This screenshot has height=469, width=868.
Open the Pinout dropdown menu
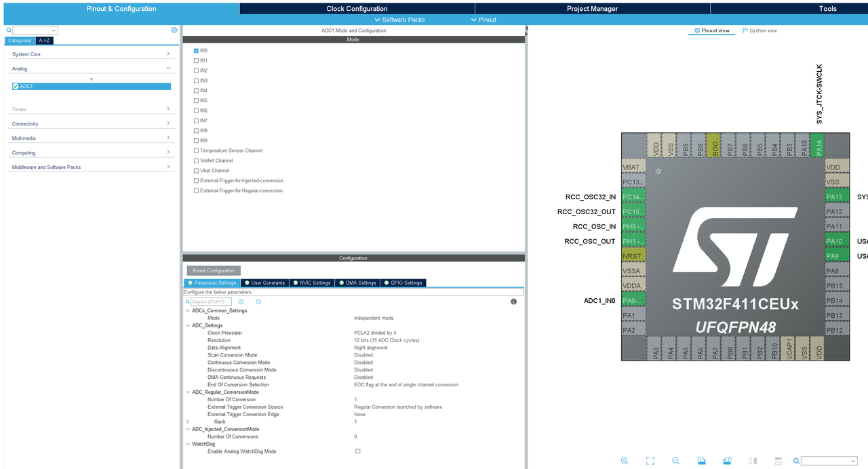[x=484, y=20]
